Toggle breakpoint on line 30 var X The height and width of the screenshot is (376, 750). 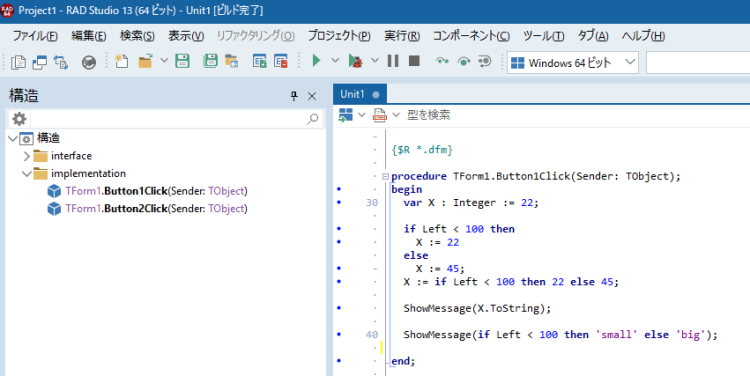point(339,202)
